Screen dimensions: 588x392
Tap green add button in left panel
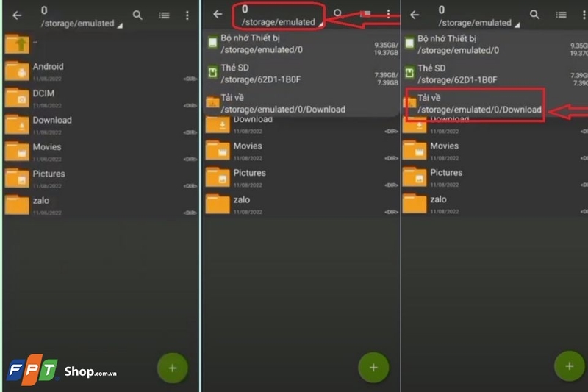pyautogui.click(x=173, y=368)
